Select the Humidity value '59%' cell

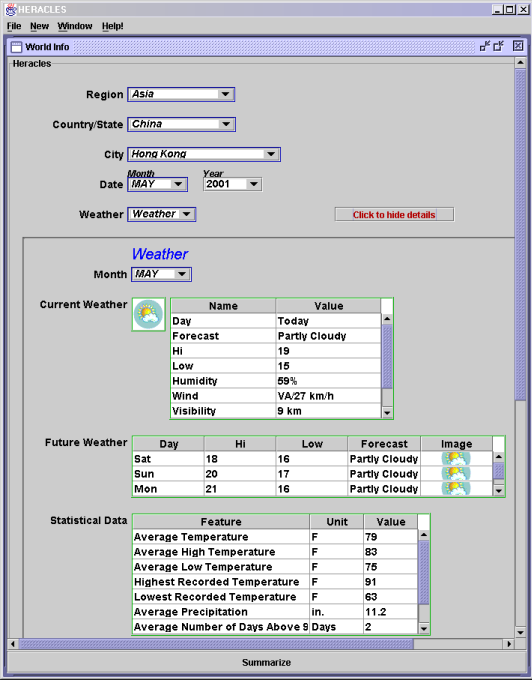(328, 381)
